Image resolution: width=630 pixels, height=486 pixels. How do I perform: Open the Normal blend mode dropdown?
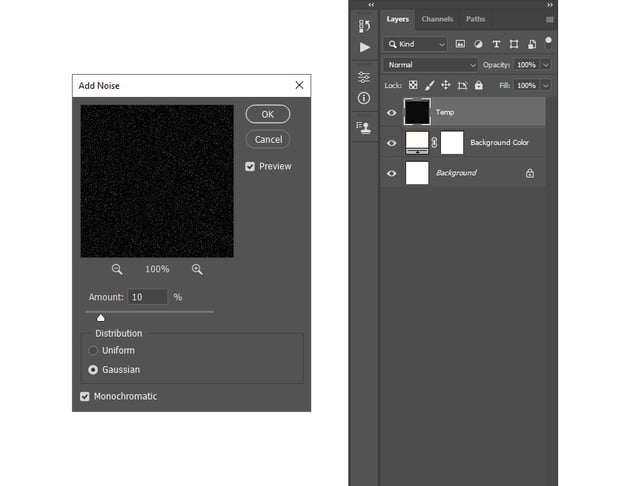pyautogui.click(x=430, y=65)
